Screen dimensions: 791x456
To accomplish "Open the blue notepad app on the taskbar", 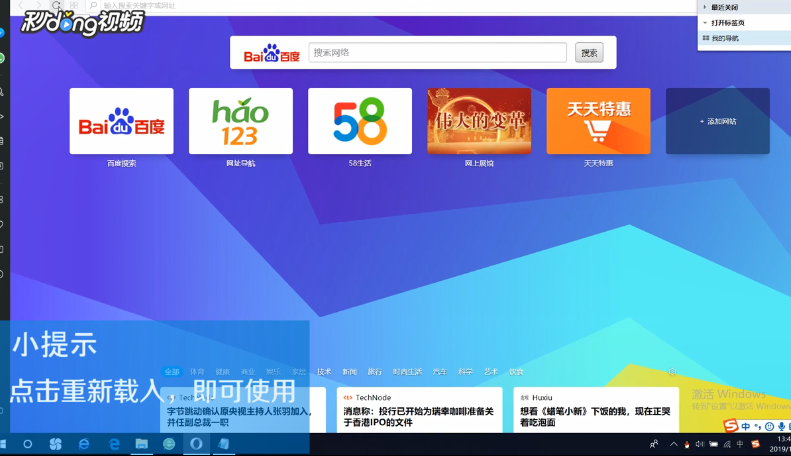I will (223, 444).
